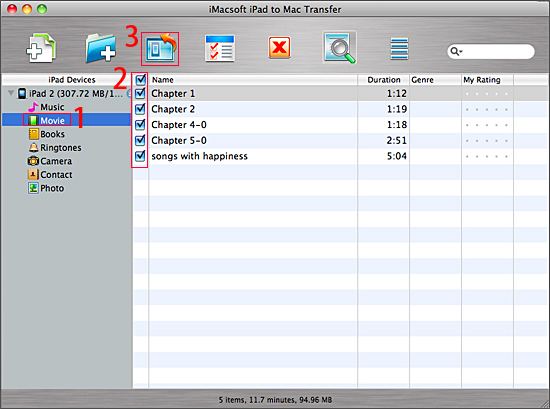The height and width of the screenshot is (409, 550).
Task: Click the search magnifier dropdown in search box
Action: pyautogui.click(x=456, y=52)
